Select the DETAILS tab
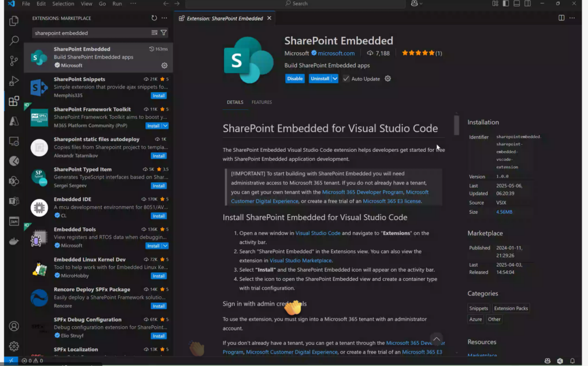The width and height of the screenshot is (588, 366). click(x=235, y=102)
